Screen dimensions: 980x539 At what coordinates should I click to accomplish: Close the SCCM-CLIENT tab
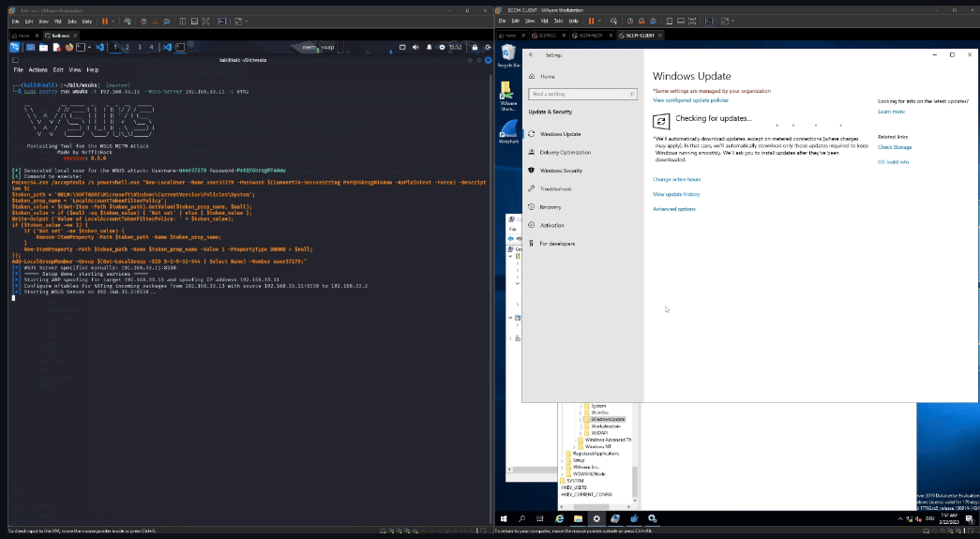(x=660, y=36)
